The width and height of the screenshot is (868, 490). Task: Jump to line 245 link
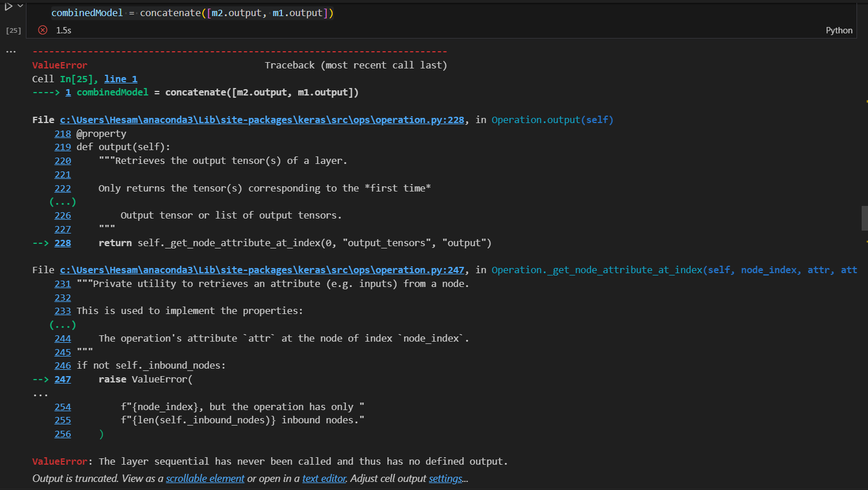point(63,352)
